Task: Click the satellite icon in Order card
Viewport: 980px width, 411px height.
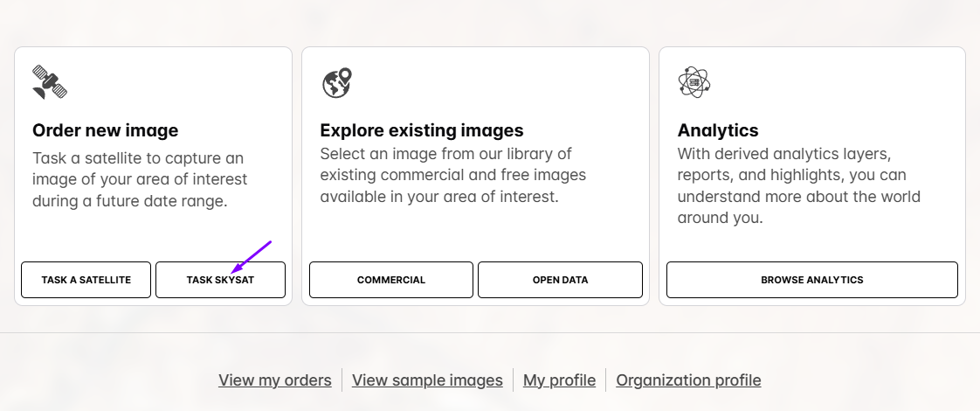Action: [50, 81]
